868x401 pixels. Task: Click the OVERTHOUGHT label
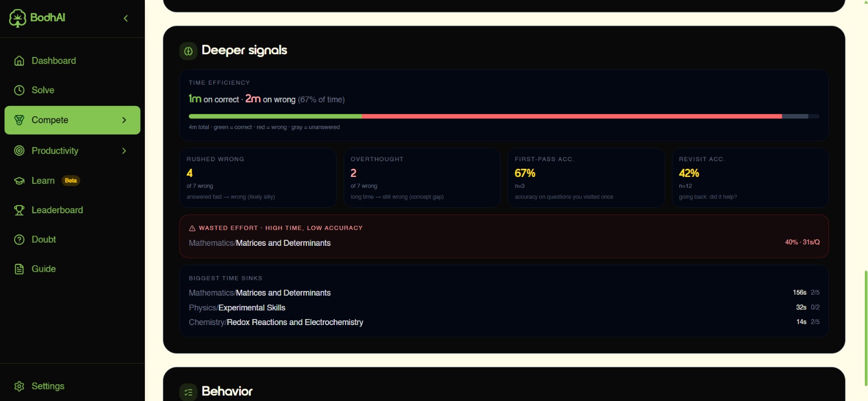click(377, 159)
